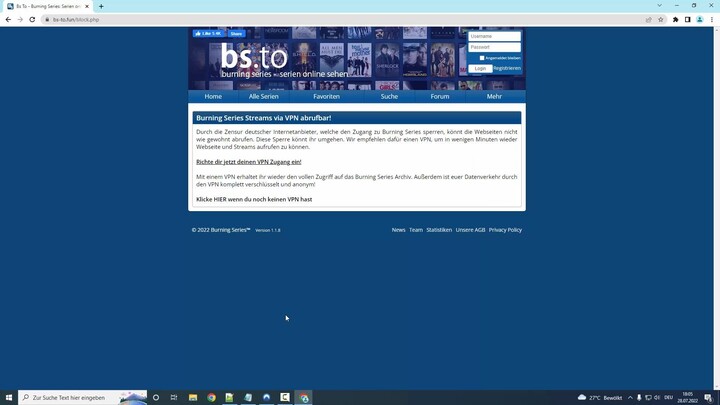Open the Chrome three-dot menu
This screenshot has height=405, width=720.
[712, 20]
